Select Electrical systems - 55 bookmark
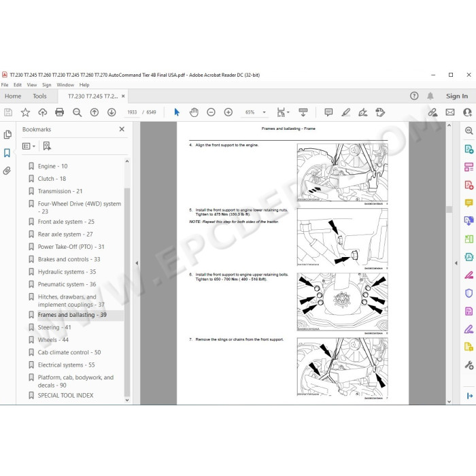The width and height of the screenshot is (476, 476). click(66, 365)
